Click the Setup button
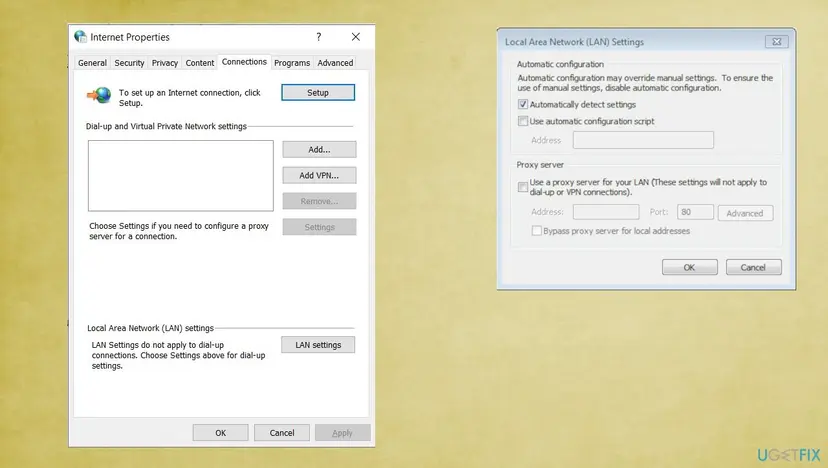Screen dimensions: 828x468 pos(318,92)
